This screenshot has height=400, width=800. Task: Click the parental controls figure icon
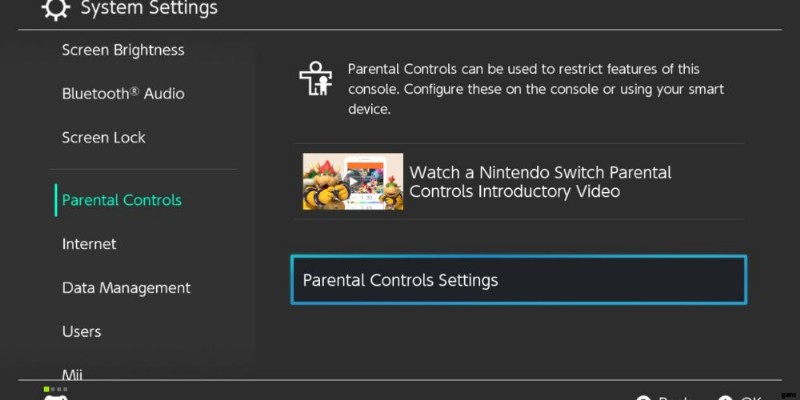pyautogui.click(x=315, y=78)
